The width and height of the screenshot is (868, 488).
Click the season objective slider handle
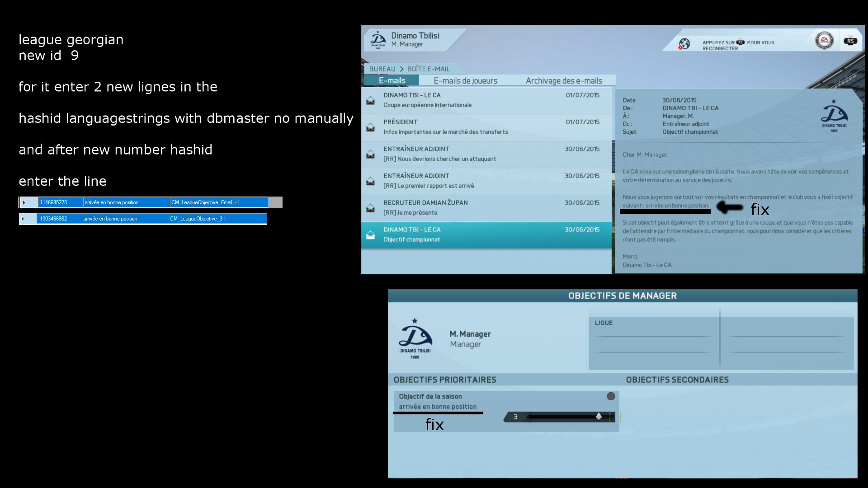point(599,417)
